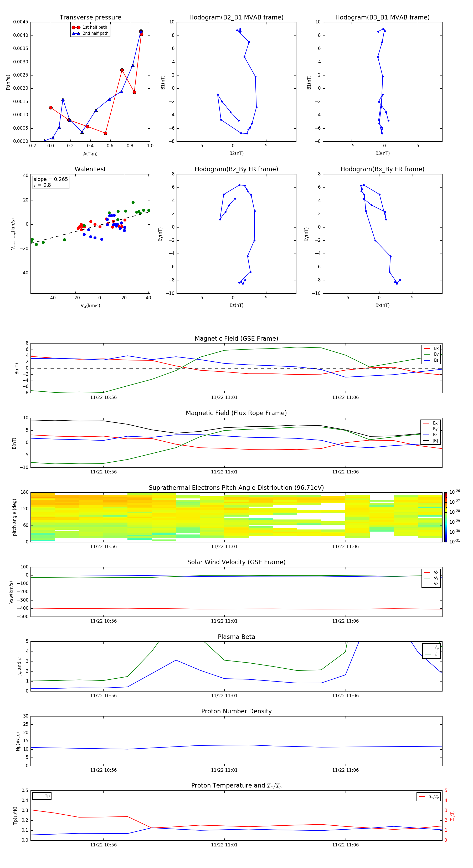Click the pitch angle spectrogram heatmap
473x868 pixels.
click(x=236, y=517)
